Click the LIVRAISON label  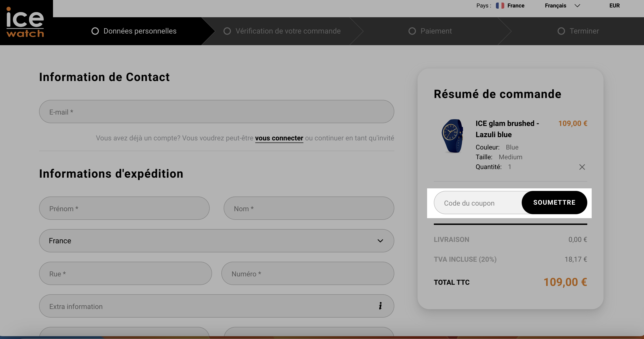(451, 239)
